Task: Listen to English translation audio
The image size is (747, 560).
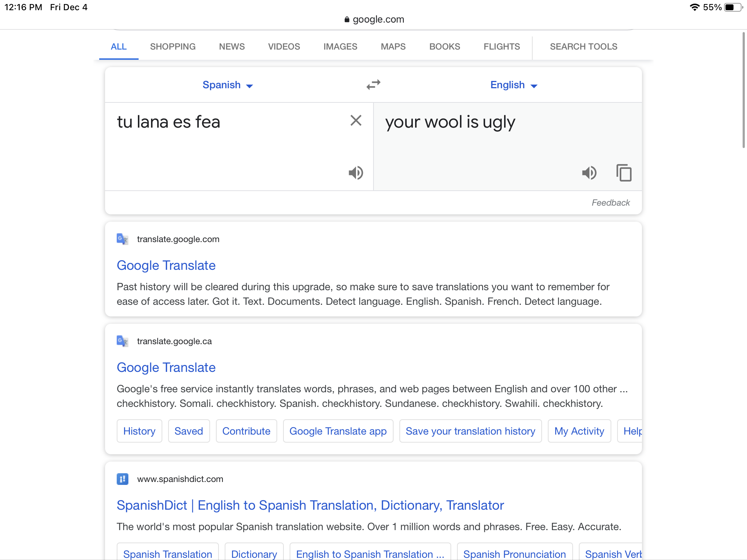Action: pyautogui.click(x=589, y=172)
